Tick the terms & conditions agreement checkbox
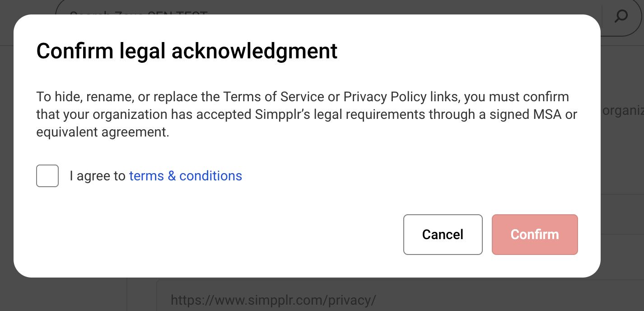The width and height of the screenshot is (644, 311). click(47, 176)
